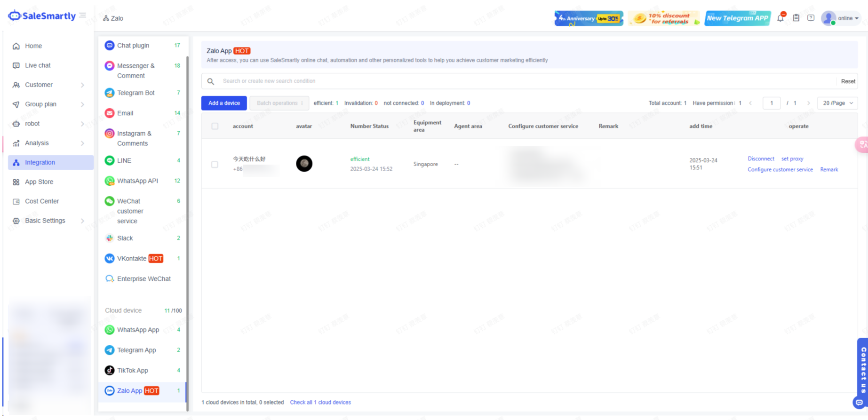Open the floating chat bubble icon
Image resolution: width=868 pixels, height=420 pixels.
pos(860,403)
